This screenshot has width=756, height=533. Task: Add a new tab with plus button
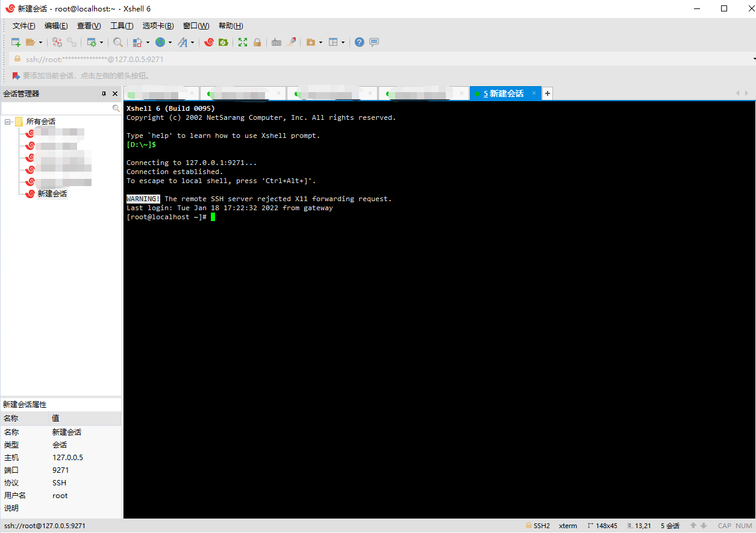pos(548,93)
